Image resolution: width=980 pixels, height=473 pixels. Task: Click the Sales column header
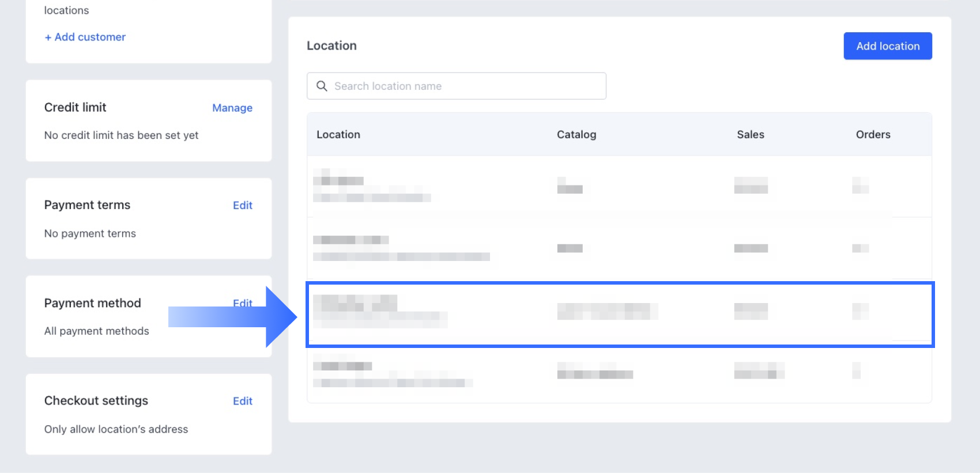750,134
